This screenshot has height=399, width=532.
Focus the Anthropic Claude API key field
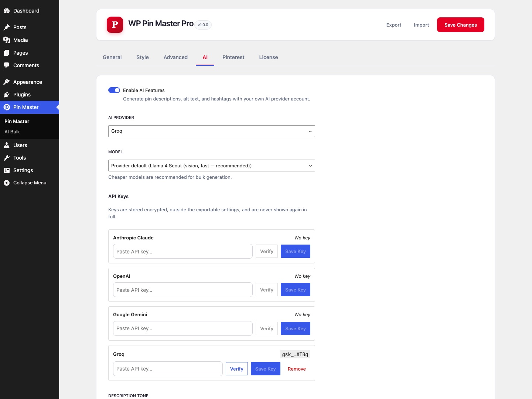(x=183, y=251)
